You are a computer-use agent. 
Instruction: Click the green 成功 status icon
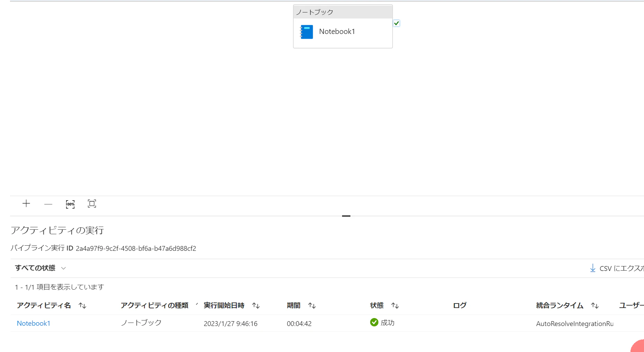374,323
